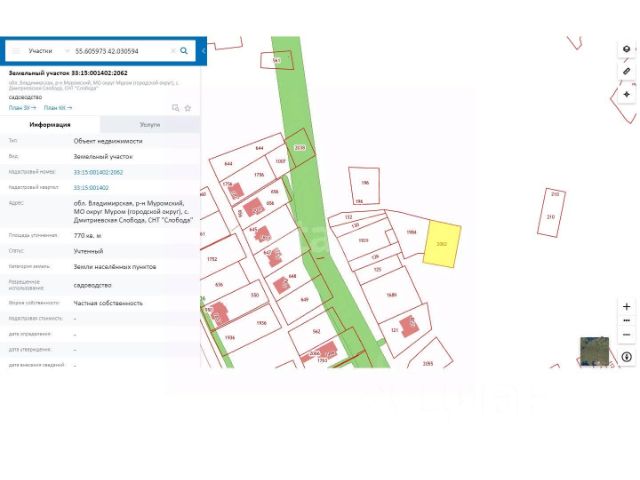640x480 pixels.
Task: Add parcel to favorites with star icon
Action: pos(188,108)
